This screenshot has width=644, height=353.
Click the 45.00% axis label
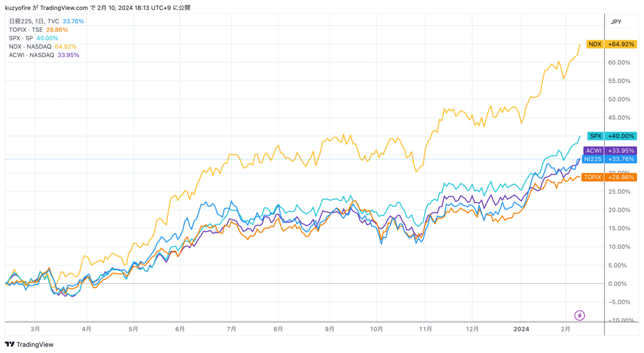tap(619, 117)
